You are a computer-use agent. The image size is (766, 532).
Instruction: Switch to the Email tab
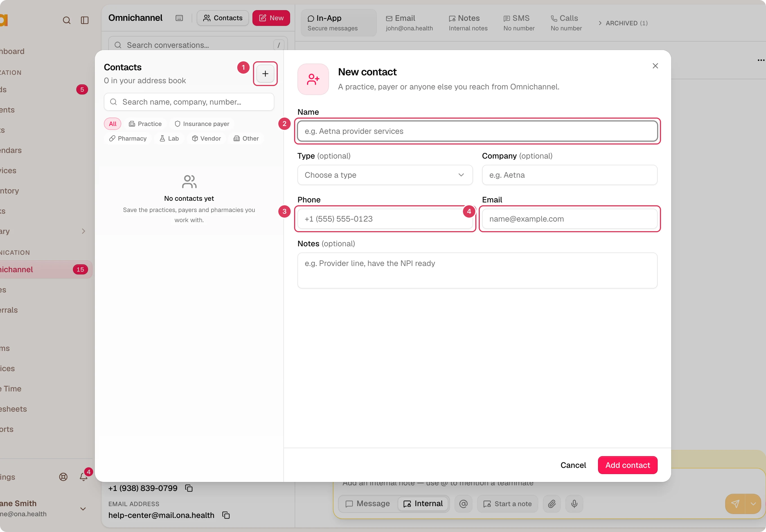point(409,23)
